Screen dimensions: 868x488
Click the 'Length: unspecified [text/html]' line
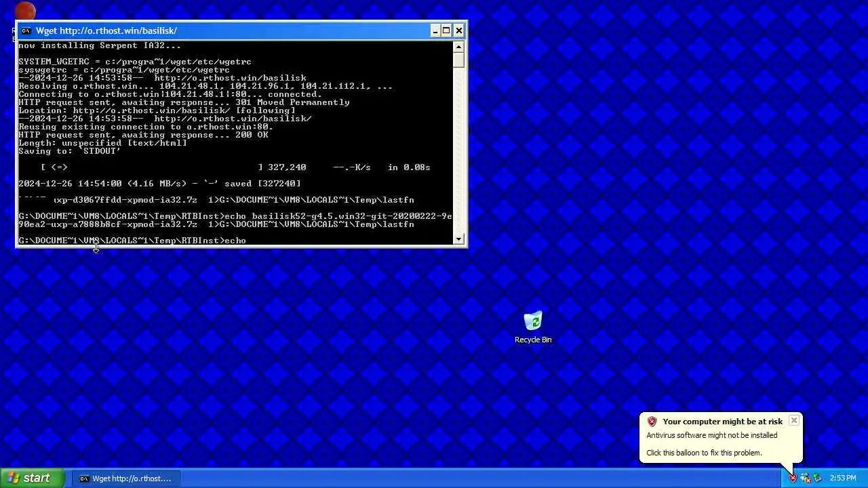pos(102,143)
